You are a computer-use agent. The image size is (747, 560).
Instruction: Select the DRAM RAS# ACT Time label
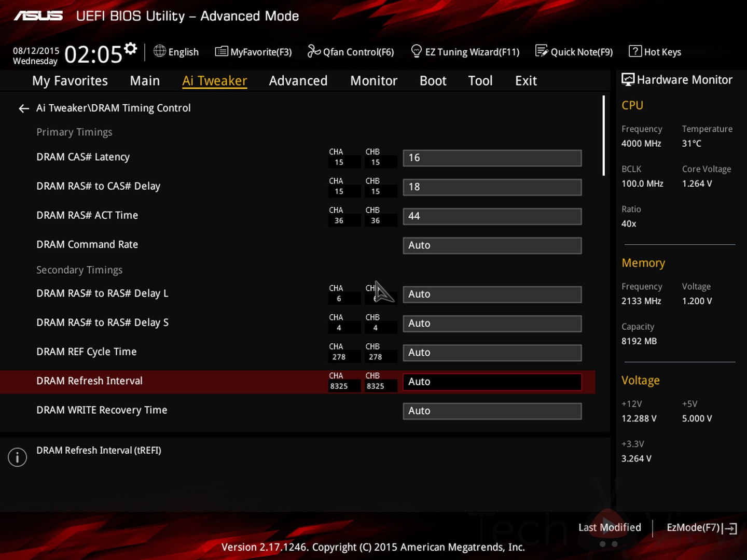87,215
